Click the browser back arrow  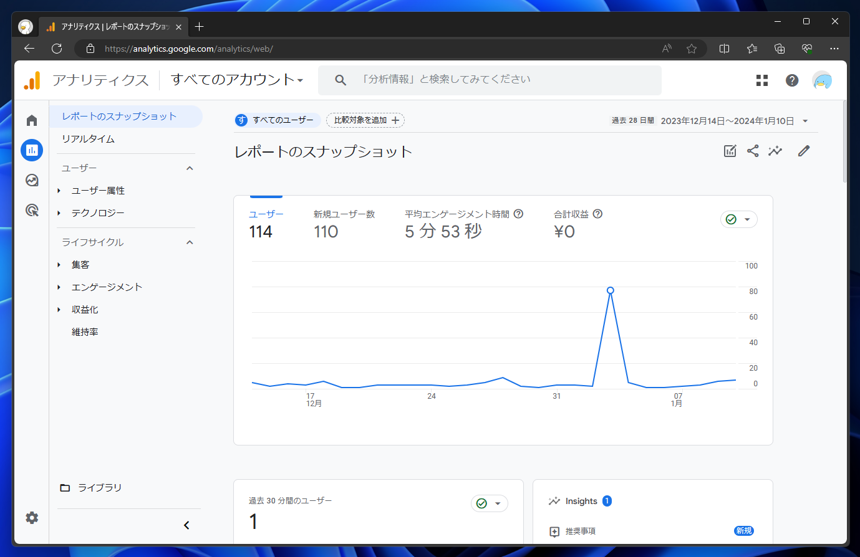pos(29,48)
